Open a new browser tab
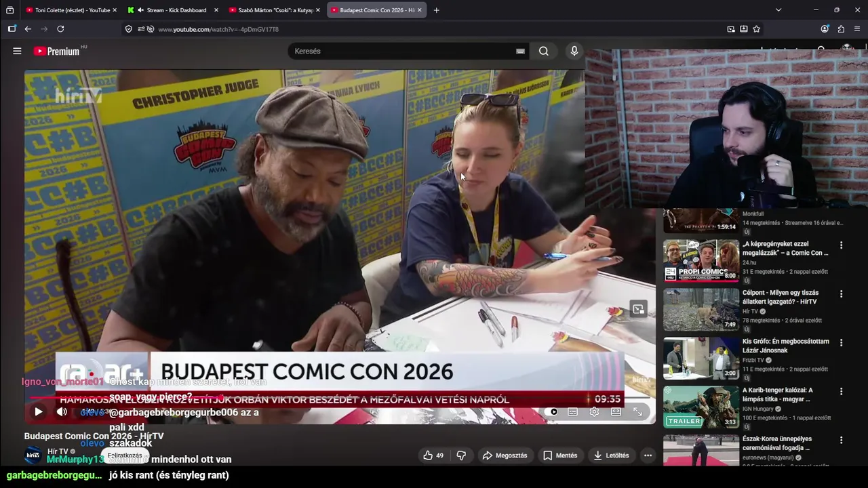Image resolution: width=868 pixels, height=488 pixels. (x=436, y=10)
